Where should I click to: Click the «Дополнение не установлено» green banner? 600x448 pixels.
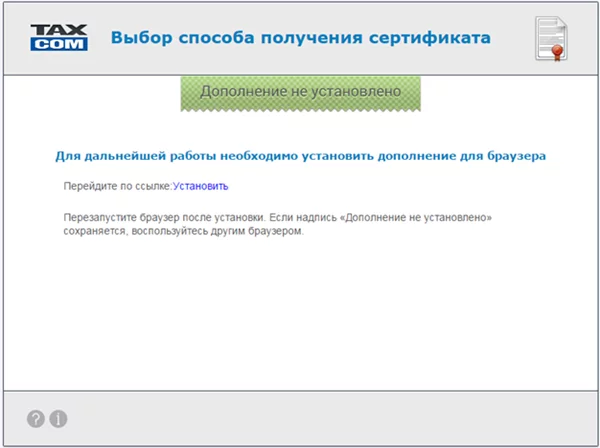coord(300,94)
